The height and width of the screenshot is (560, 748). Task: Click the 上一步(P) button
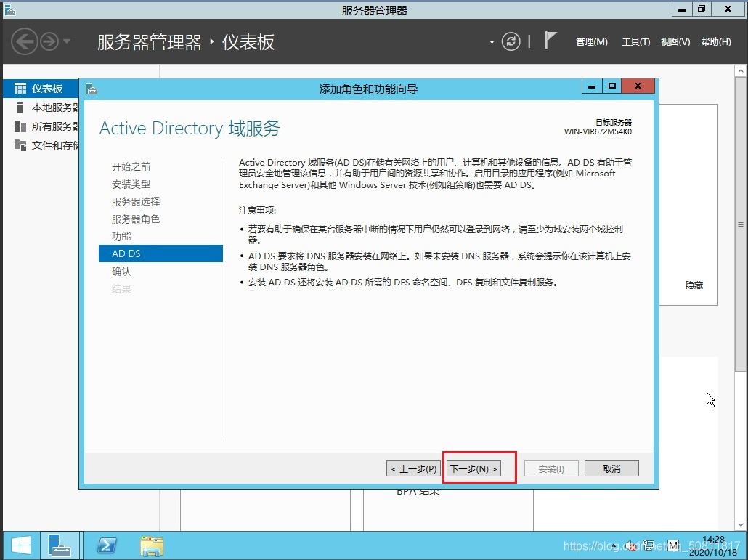[x=414, y=468]
